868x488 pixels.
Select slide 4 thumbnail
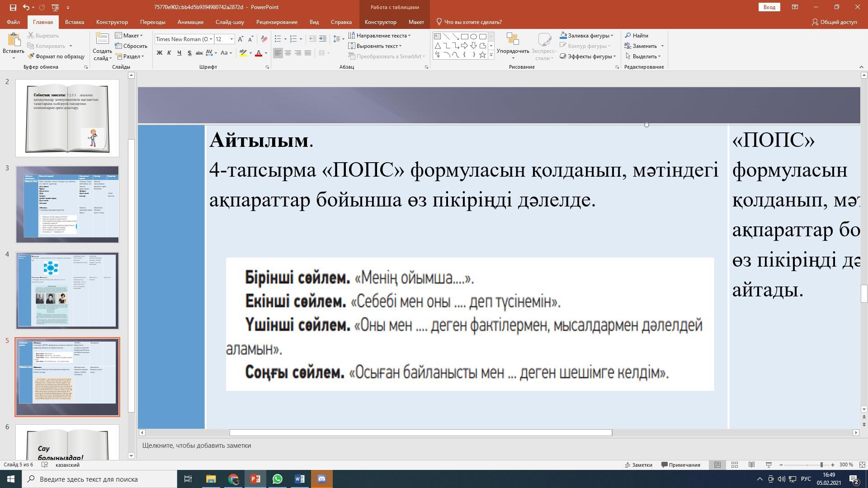(x=67, y=291)
